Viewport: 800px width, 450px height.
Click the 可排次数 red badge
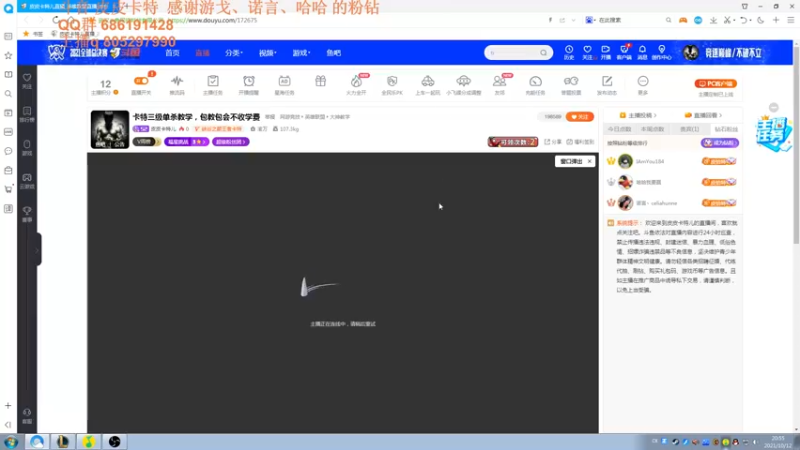tap(513, 142)
